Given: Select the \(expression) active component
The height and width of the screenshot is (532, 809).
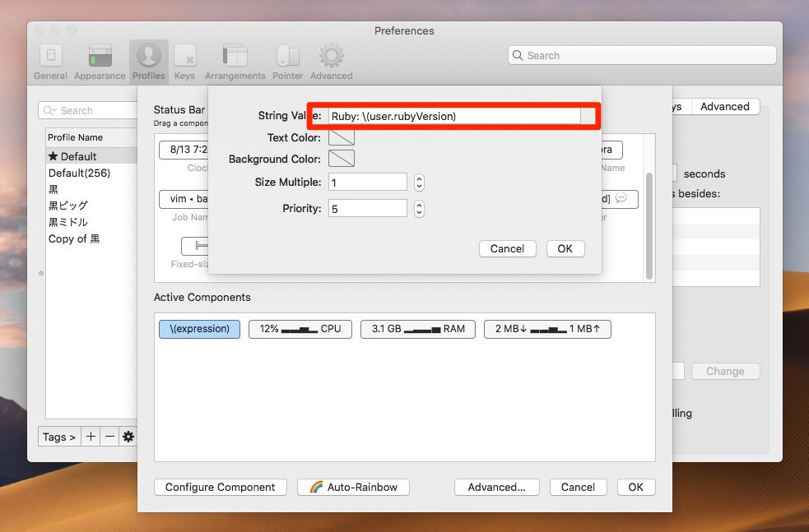Looking at the screenshot, I should tap(200, 329).
